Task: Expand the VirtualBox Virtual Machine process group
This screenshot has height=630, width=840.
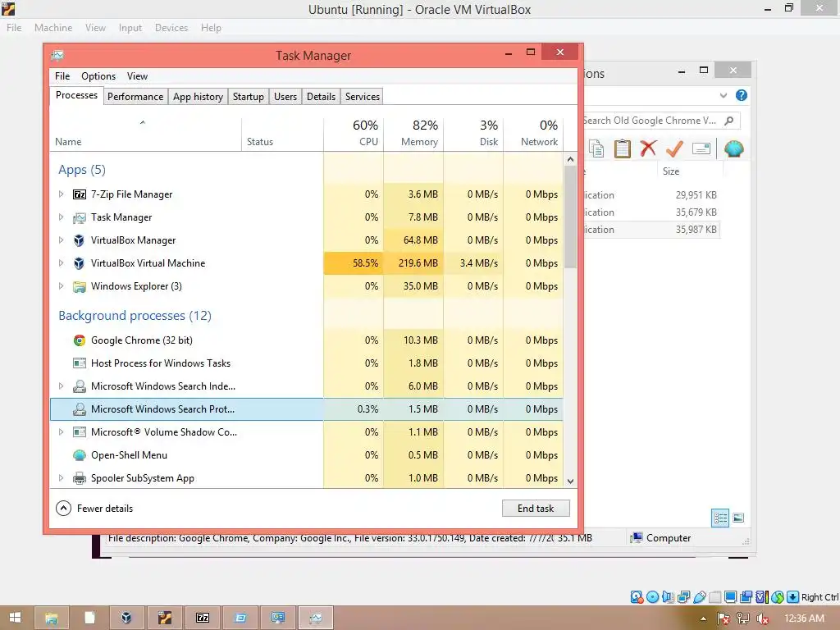Action: tap(61, 263)
